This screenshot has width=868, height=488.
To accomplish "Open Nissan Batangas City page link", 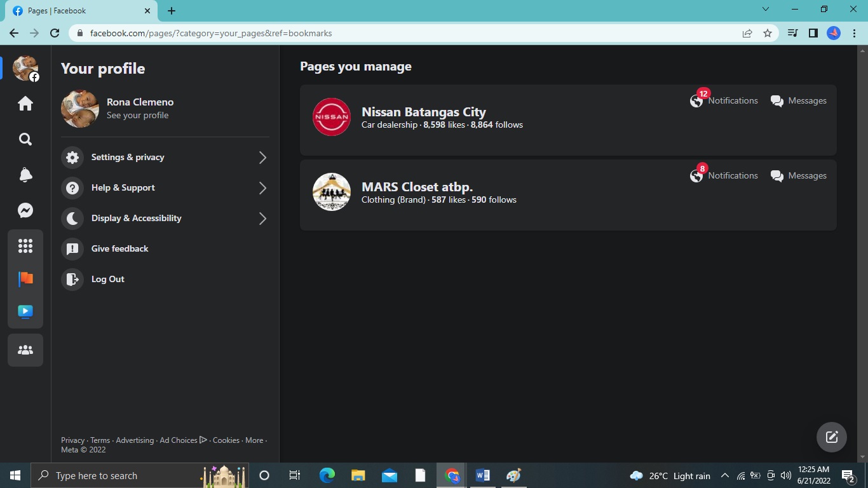I will [x=424, y=112].
